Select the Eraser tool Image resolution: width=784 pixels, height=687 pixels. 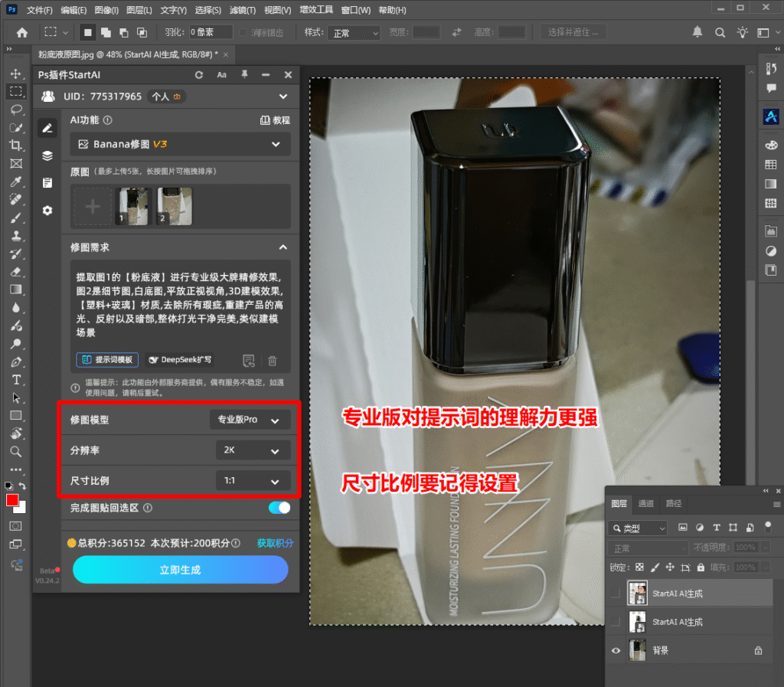coord(16,271)
